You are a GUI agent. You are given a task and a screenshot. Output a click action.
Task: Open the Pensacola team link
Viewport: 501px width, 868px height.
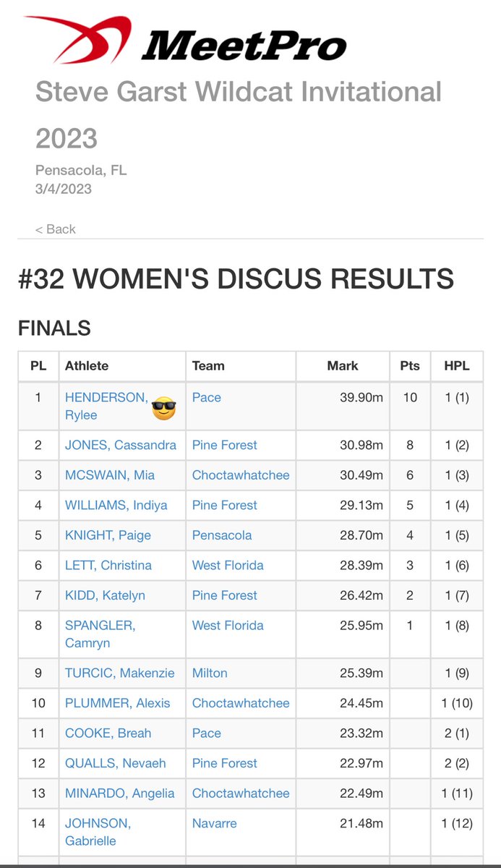click(x=222, y=535)
